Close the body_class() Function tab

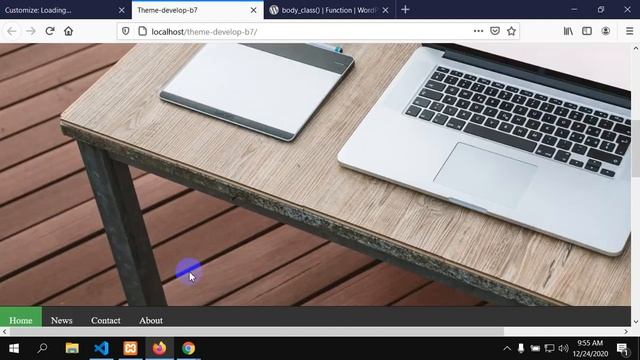point(385,10)
